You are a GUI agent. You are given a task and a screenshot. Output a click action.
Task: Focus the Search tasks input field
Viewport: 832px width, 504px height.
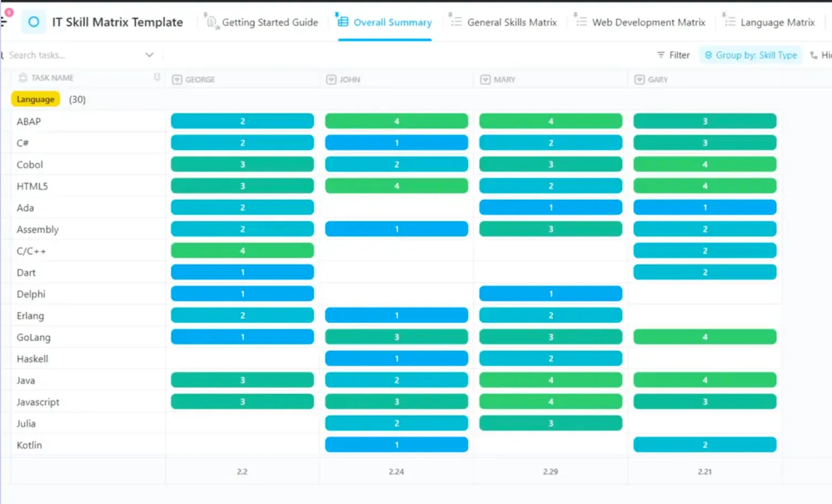[x=72, y=55]
